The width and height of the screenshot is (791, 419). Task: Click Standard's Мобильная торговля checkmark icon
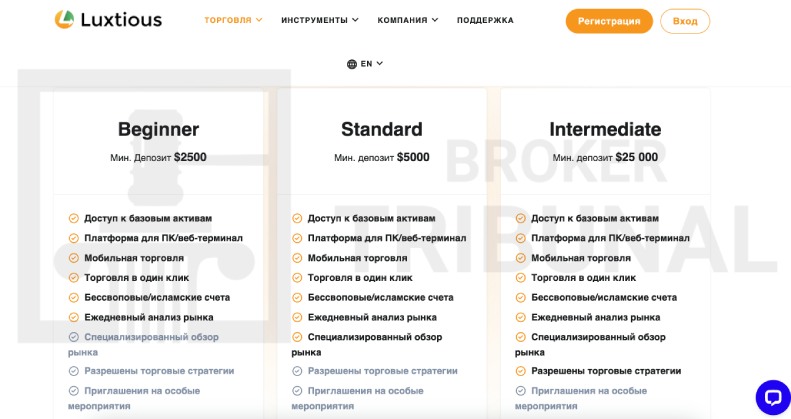pos(297,258)
